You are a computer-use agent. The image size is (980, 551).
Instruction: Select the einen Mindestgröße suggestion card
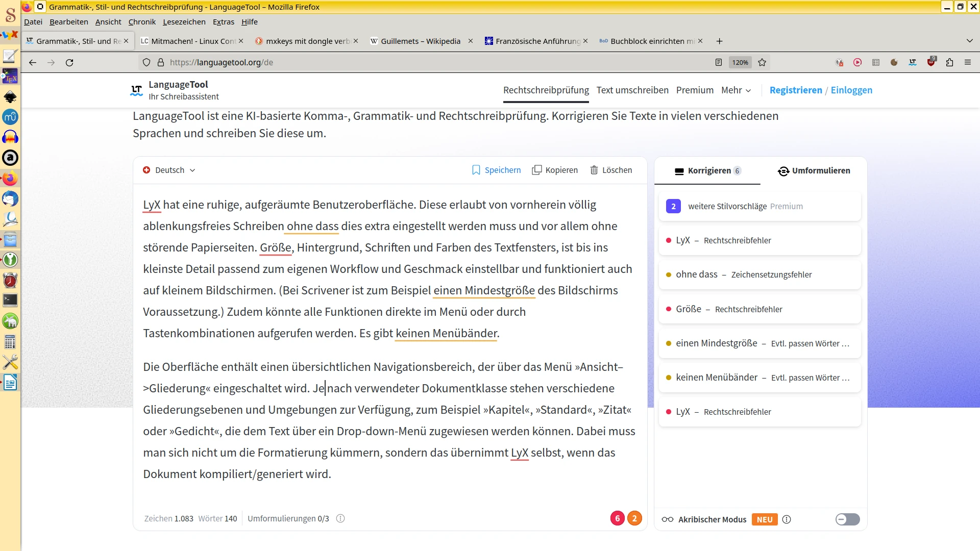[759, 343]
